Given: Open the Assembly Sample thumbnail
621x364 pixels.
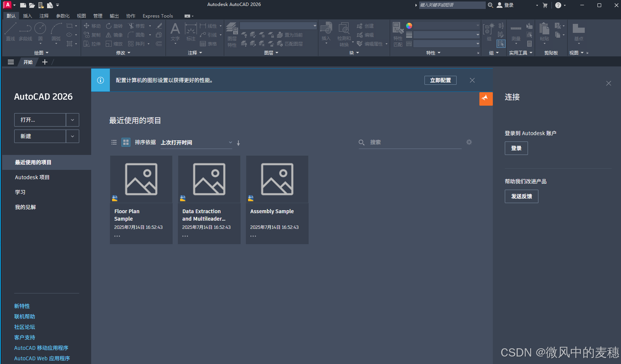Looking at the screenshot, I should pyautogui.click(x=277, y=179).
